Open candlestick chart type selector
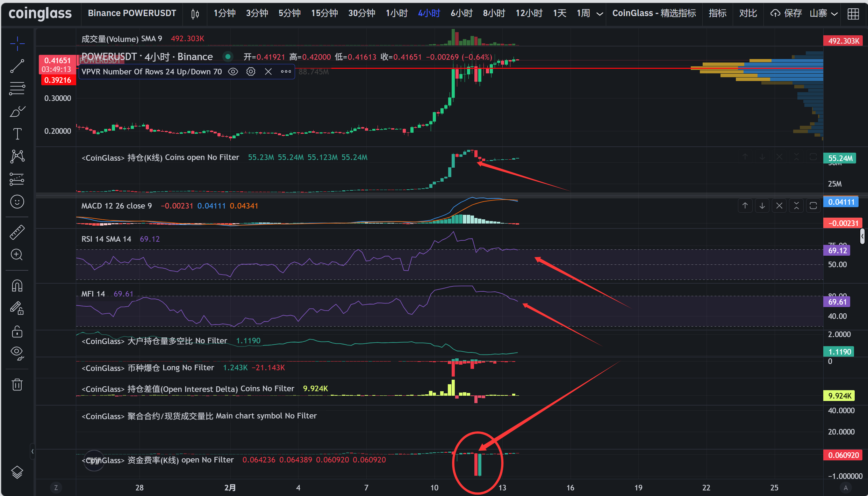The image size is (868, 496). (195, 14)
